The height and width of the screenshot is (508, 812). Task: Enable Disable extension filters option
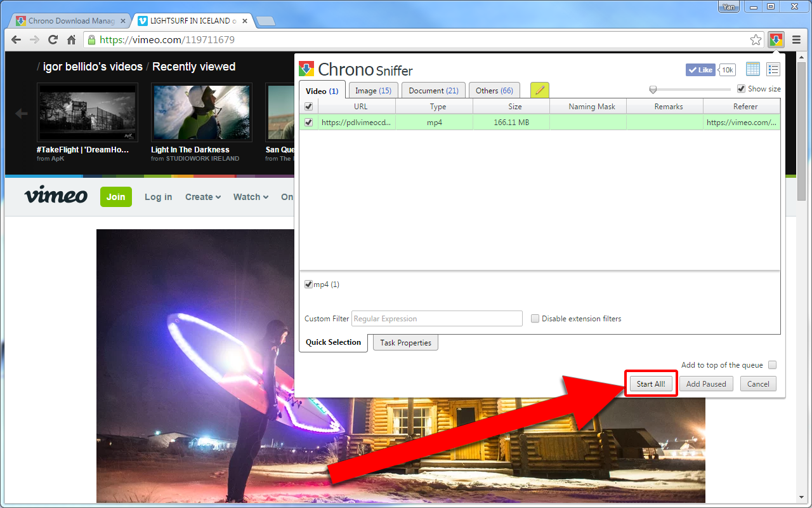(x=535, y=318)
